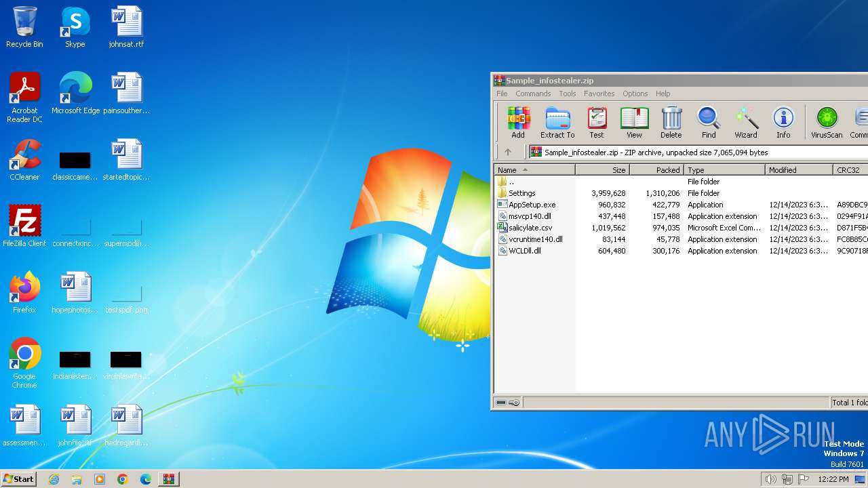
Task: Select the FileZilla Client desktop shortcut
Action: click(24, 226)
